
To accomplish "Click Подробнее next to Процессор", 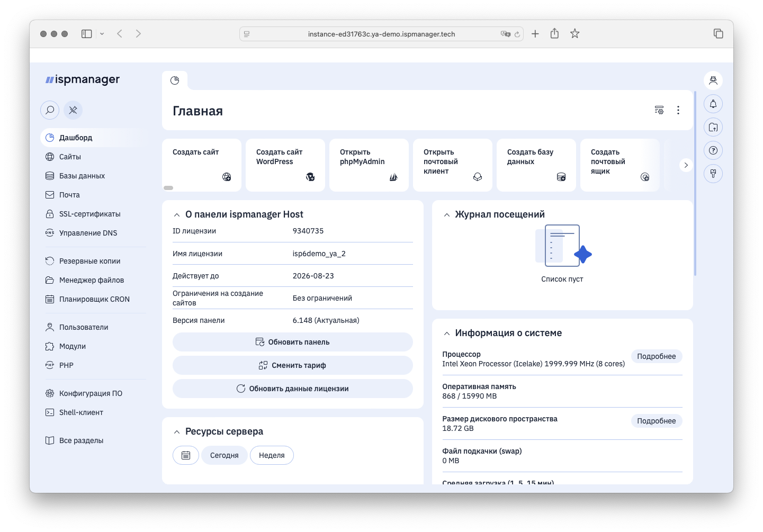I will [x=657, y=356].
